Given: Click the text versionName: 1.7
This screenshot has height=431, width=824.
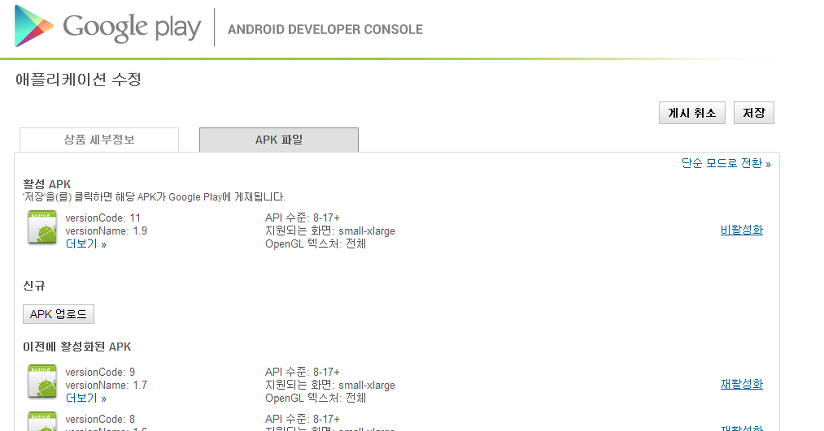Looking at the screenshot, I should tap(106, 385).
